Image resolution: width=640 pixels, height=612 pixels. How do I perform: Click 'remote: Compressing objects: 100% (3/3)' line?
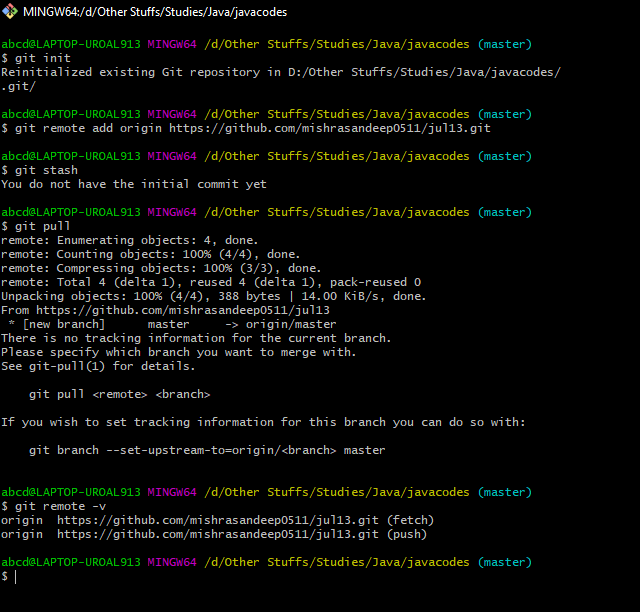161,268
